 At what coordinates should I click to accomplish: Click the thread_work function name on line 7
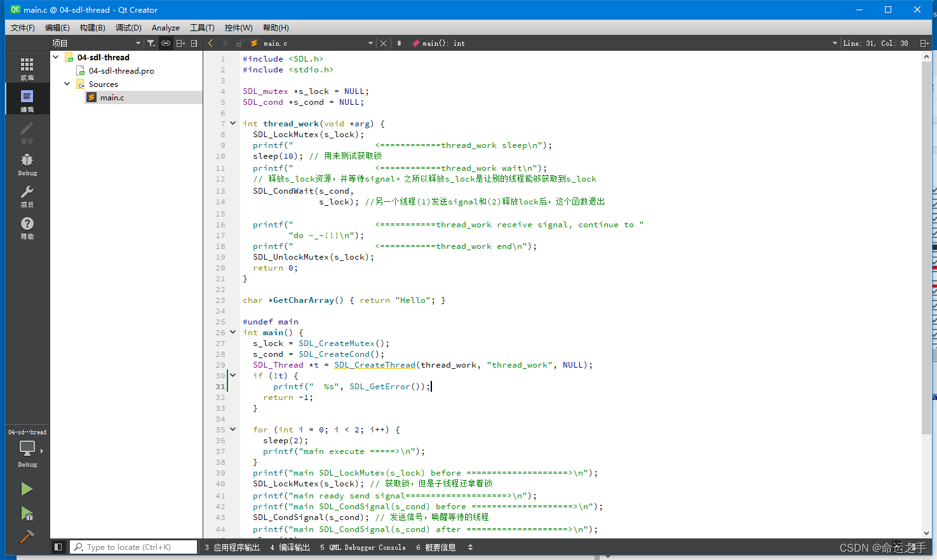click(x=291, y=123)
